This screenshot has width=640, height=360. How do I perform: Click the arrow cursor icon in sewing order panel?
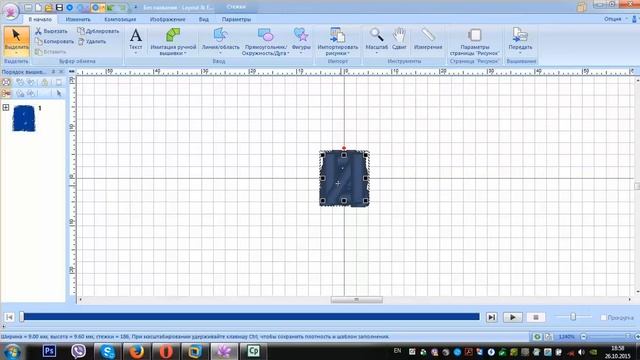click(x=59, y=93)
